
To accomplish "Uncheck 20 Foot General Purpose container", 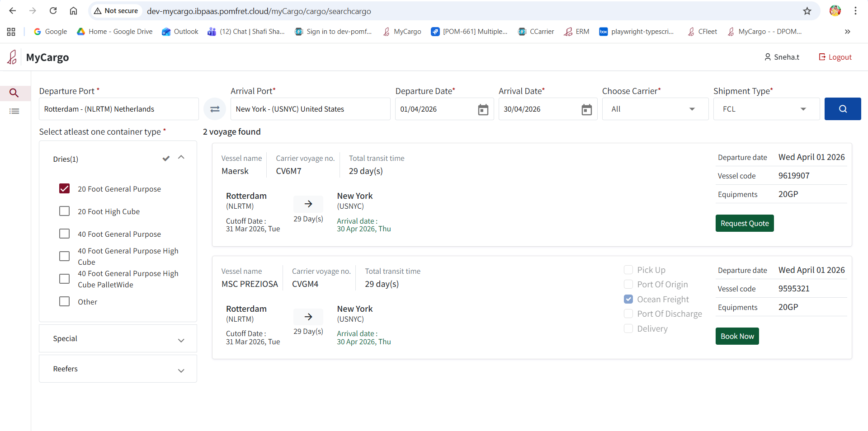I will click(65, 189).
